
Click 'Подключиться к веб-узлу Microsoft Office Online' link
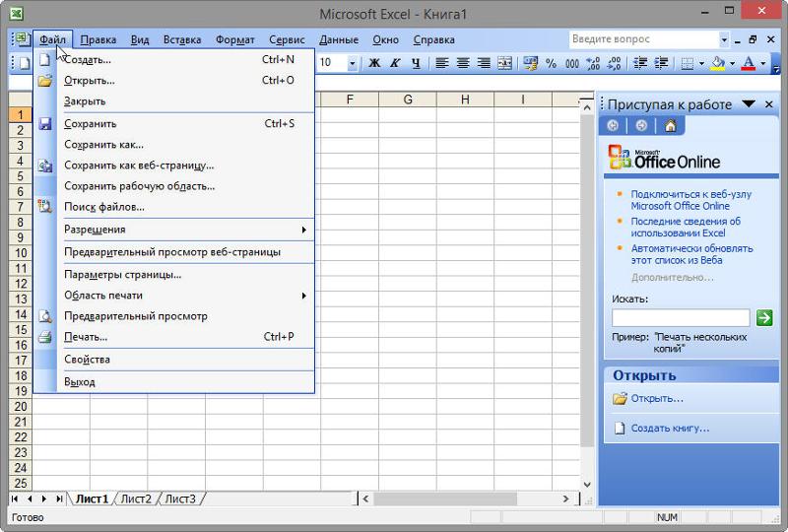(x=691, y=200)
